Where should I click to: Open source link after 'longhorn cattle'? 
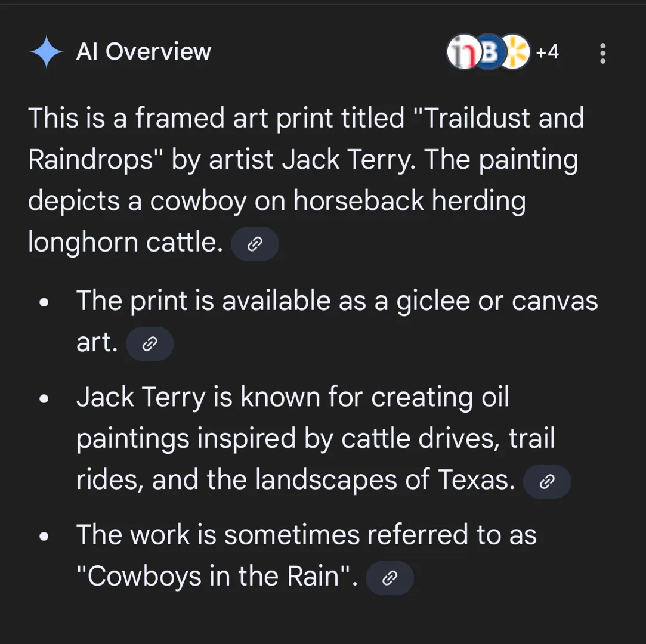point(255,244)
